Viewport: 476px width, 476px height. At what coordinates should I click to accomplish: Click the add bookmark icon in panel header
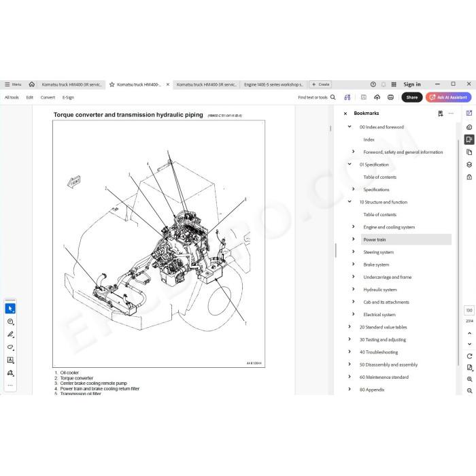441,114
